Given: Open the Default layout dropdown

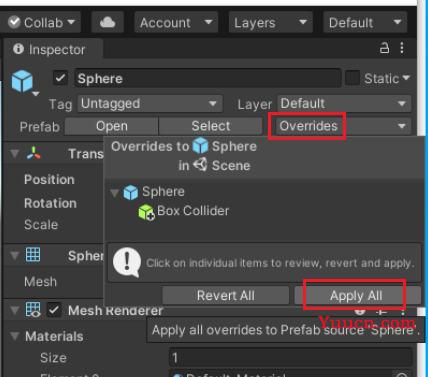Looking at the screenshot, I should 365,23.
